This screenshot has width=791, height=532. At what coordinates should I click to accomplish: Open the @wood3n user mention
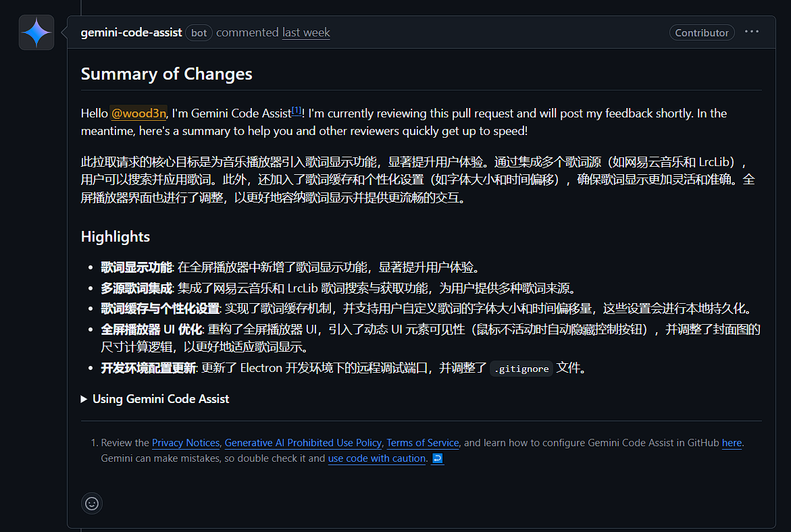click(138, 113)
